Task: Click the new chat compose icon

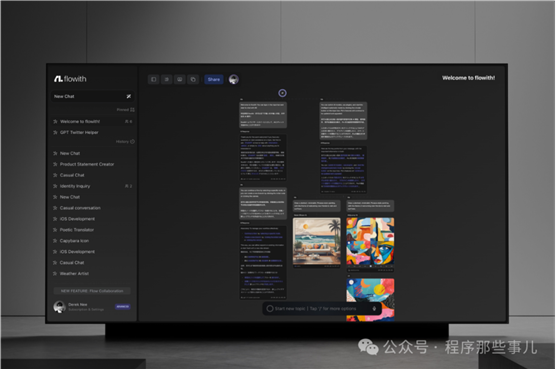Action: (x=129, y=96)
